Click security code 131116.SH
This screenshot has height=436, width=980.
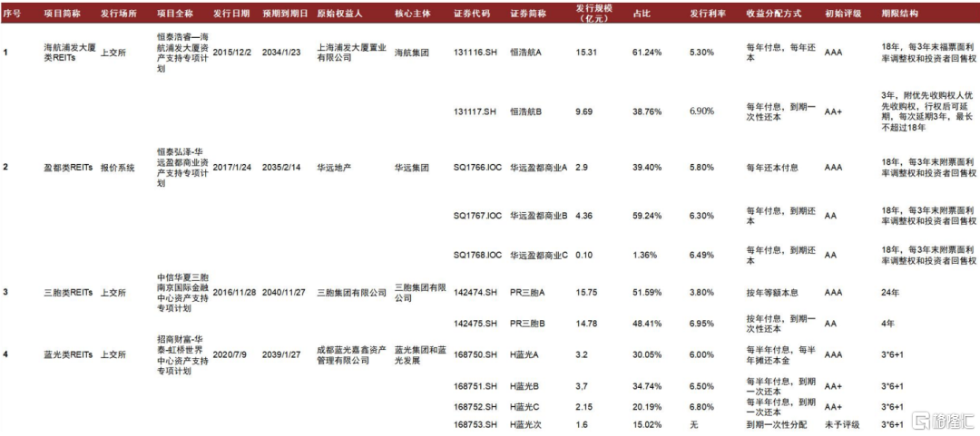(x=476, y=53)
